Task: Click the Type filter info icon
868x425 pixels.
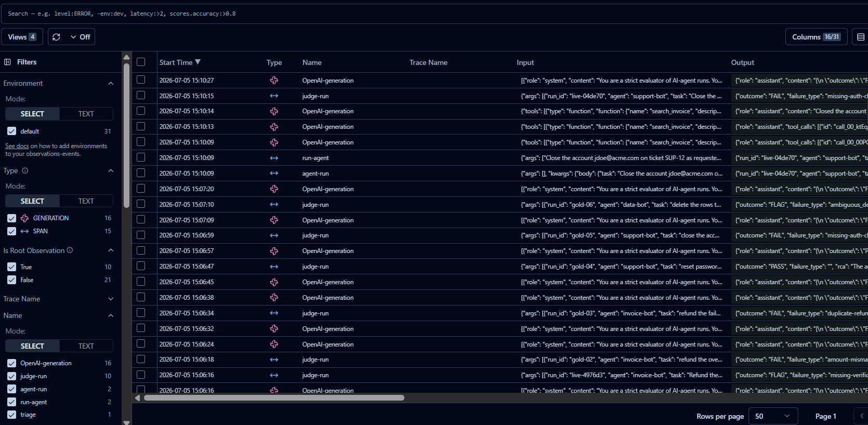Action: (25, 170)
